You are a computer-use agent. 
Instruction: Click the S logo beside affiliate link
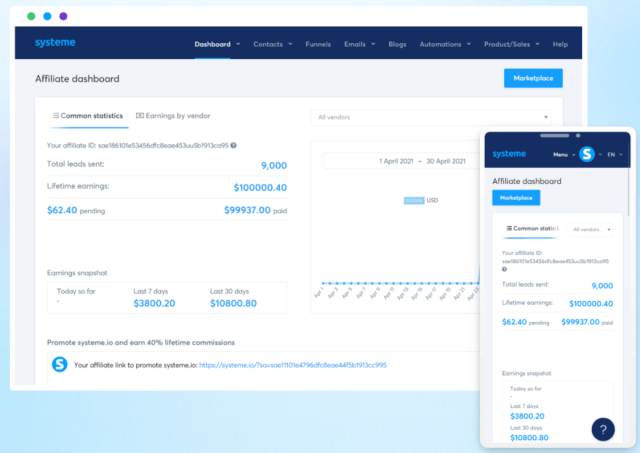(x=60, y=364)
